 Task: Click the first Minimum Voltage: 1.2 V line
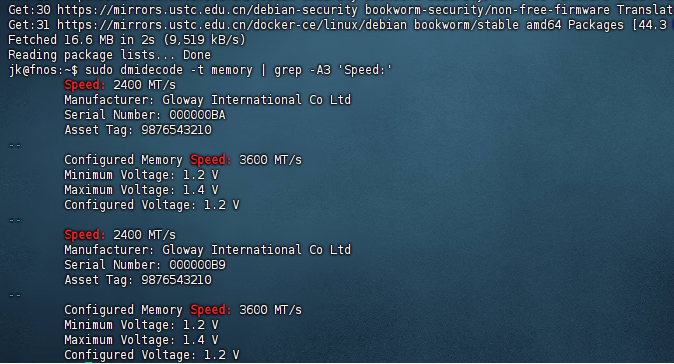coord(141,175)
